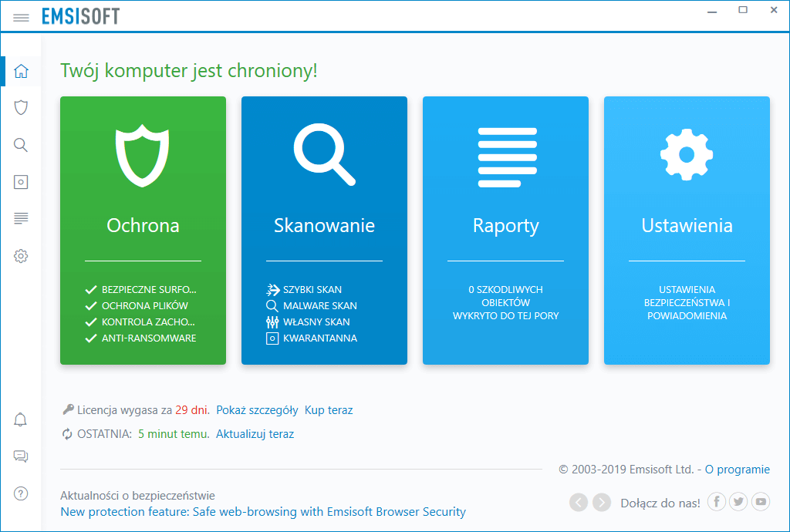Viewport: 790px width, 532px height.
Task: Click the update refresh icon beside OSTATNIA
Action: [67, 434]
